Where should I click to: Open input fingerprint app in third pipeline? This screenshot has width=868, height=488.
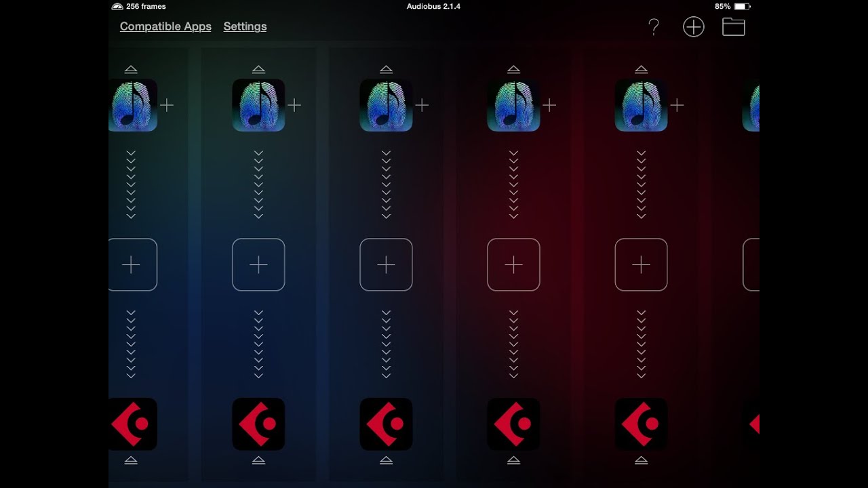pyautogui.click(x=386, y=105)
